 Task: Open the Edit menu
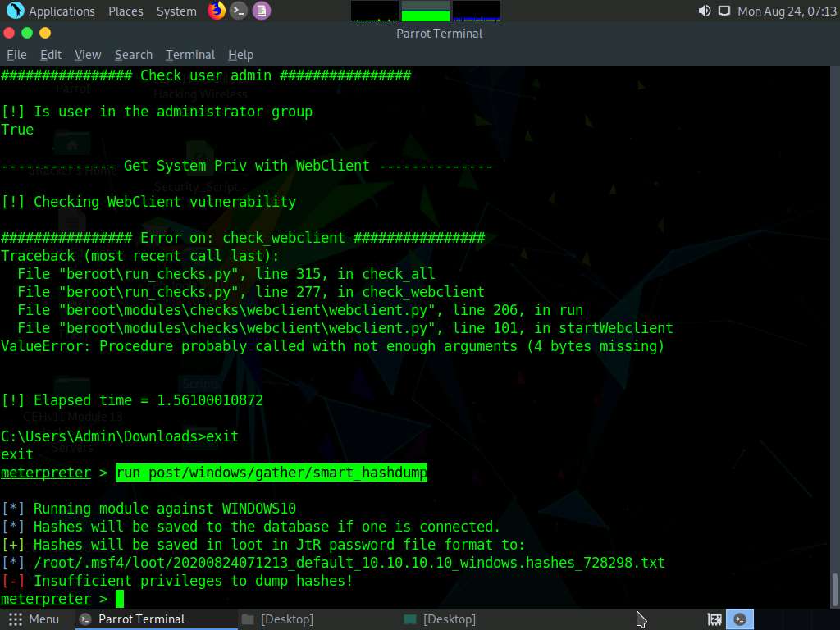(50, 55)
